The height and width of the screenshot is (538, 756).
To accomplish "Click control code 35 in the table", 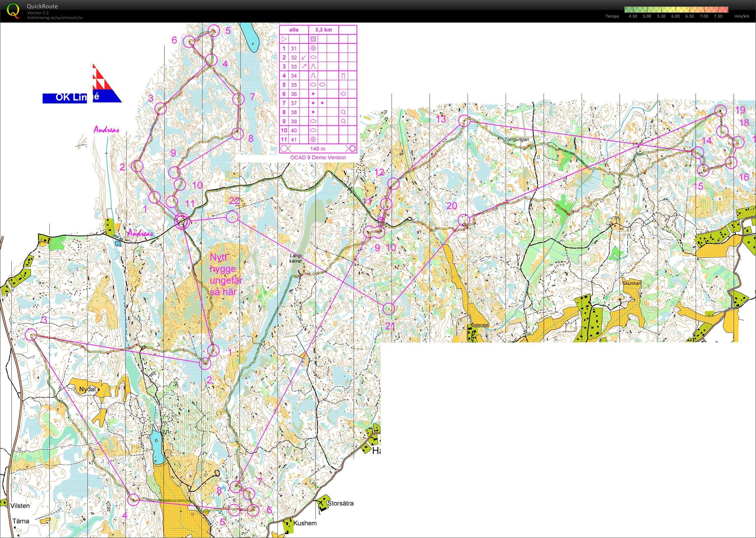I will point(294,85).
